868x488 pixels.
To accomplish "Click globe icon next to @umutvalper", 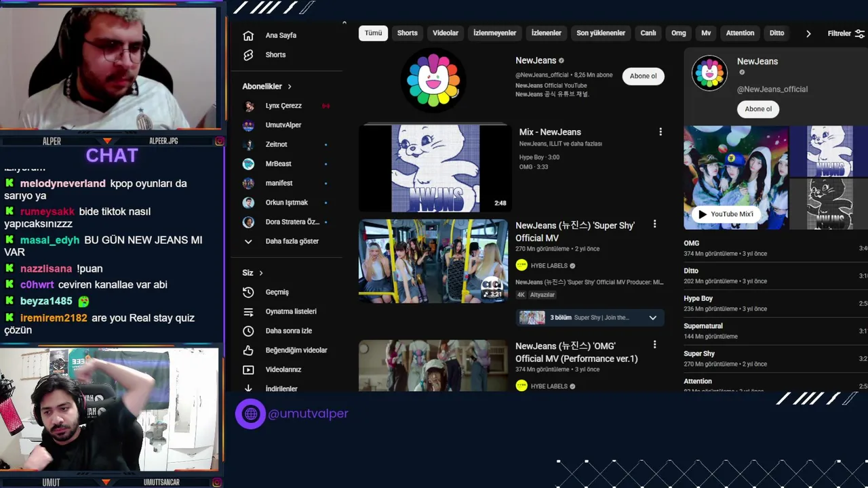I will coord(251,413).
